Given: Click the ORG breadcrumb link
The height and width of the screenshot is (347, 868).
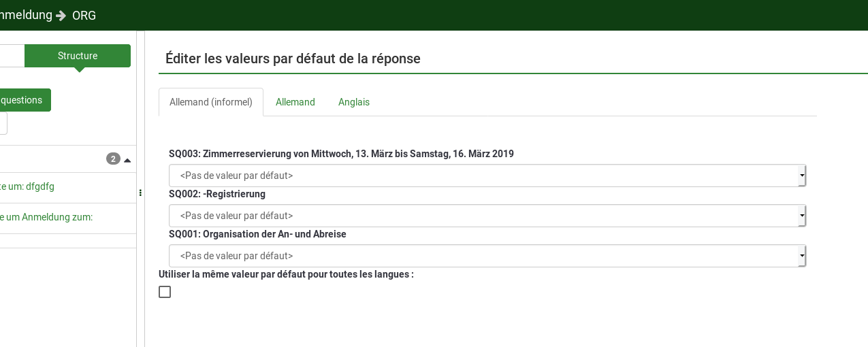Looking at the screenshot, I should [x=84, y=15].
